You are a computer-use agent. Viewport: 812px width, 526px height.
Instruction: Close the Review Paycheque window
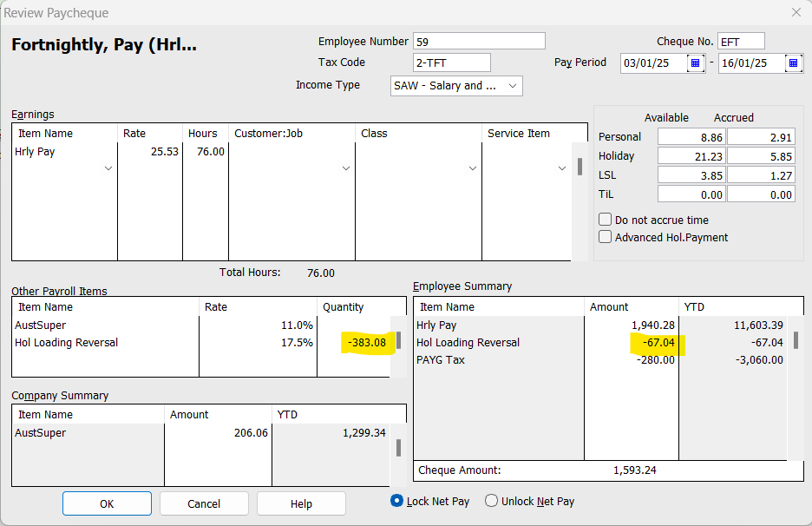(796, 12)
